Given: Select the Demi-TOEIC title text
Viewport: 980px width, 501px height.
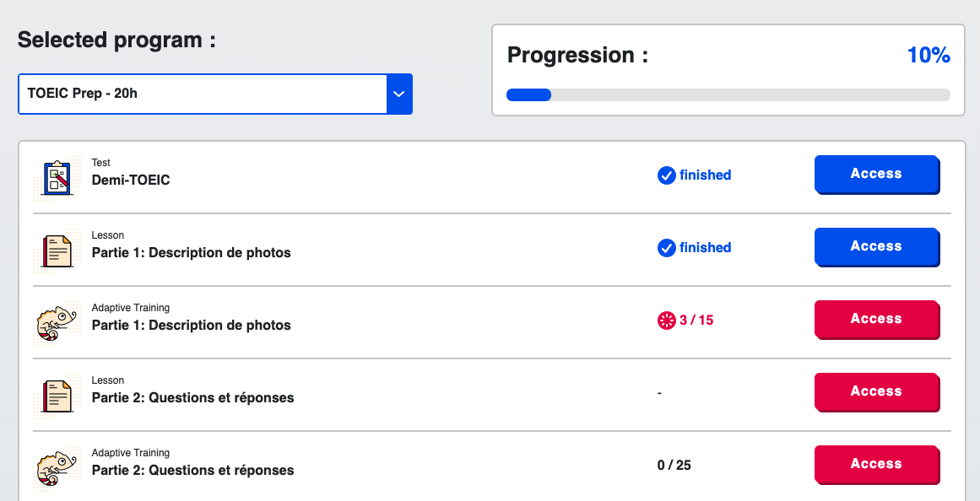Looking at the screenshot, I should pyautogui.click(x=131, y=180).
